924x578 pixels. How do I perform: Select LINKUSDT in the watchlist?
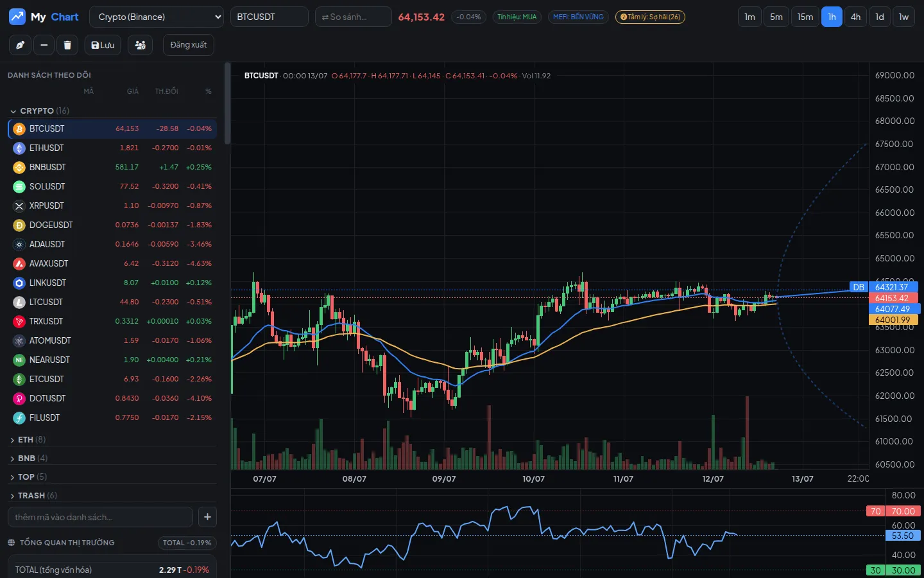[112, 283]
